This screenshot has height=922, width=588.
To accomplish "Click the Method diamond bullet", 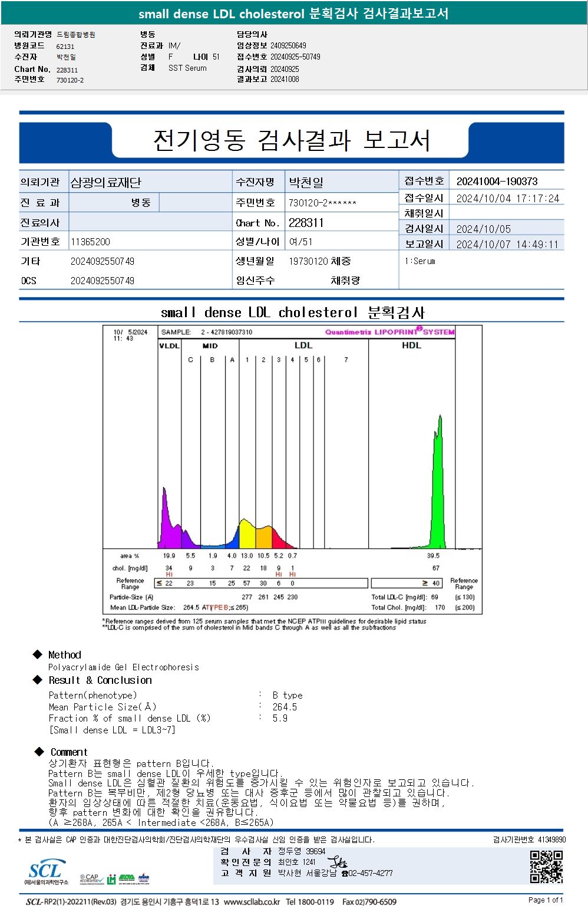I will click(x=38, y=654).
